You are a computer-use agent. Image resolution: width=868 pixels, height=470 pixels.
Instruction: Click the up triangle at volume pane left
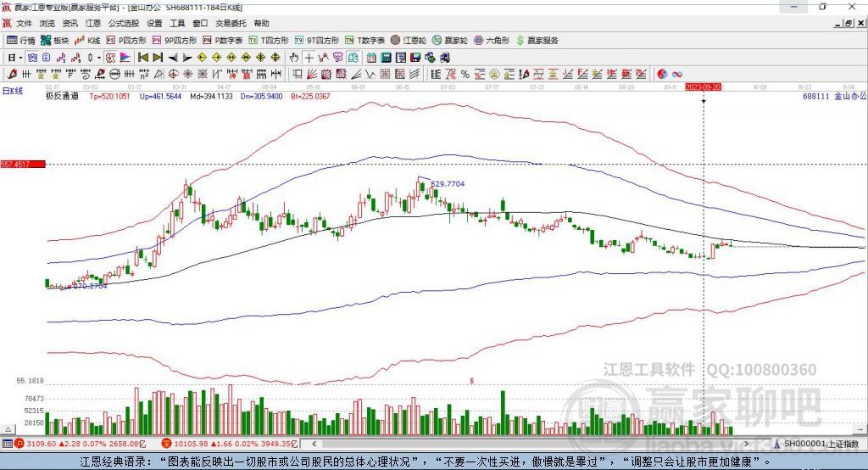(8, 429)
